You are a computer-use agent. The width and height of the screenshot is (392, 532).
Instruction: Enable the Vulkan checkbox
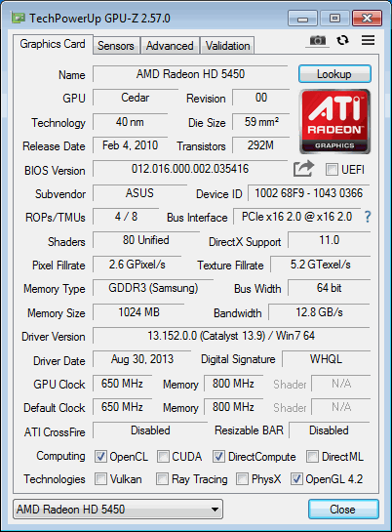coord(100,478)
